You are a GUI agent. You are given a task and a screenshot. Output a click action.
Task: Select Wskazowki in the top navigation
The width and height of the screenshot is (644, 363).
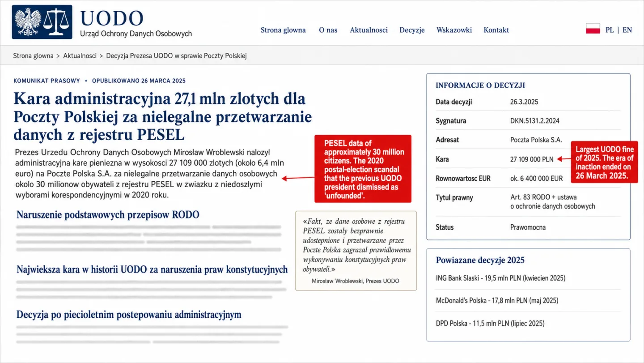tap(454, 30)
